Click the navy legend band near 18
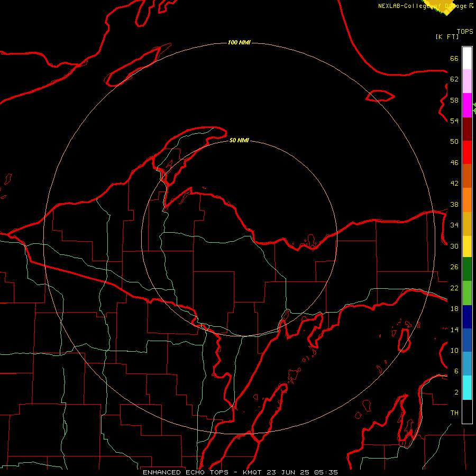This screenshot has height=476, width=476. click(467, 317)
